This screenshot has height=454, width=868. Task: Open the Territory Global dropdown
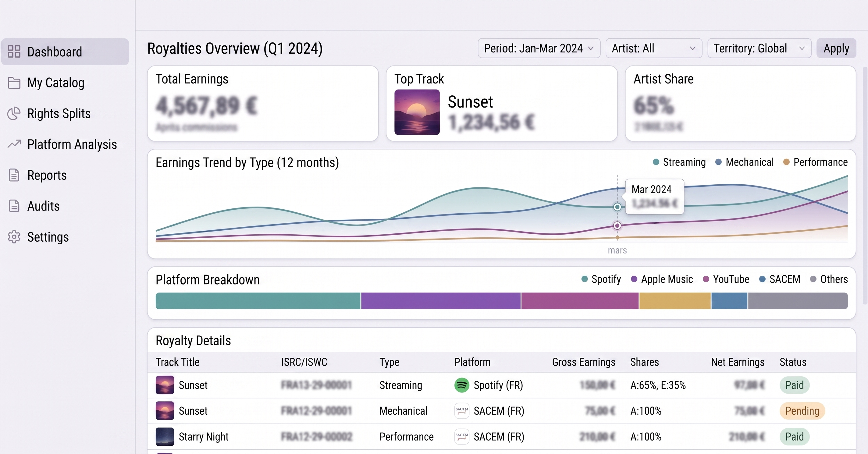tap(759, 48)
